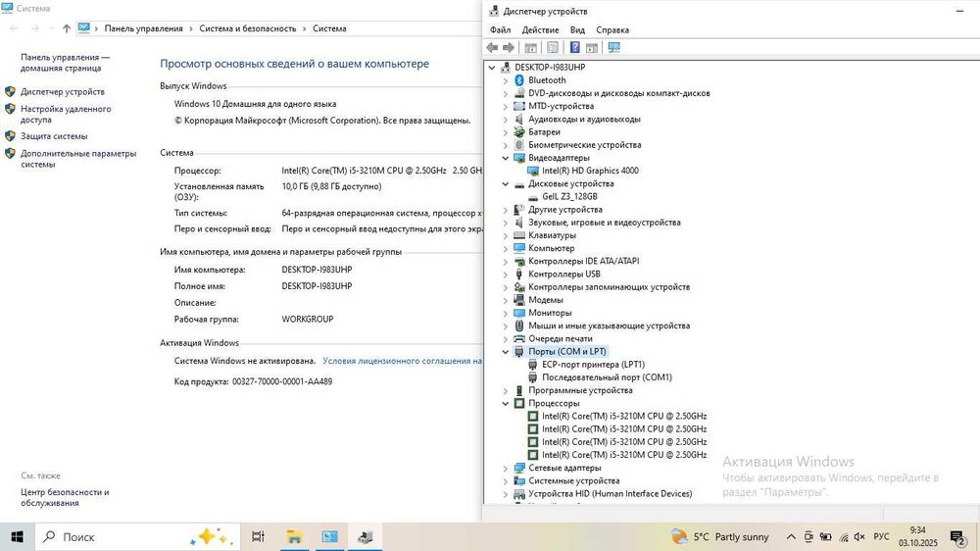Open Центр безопасности и обслуживания link
The width and height of the screenshot is (980, 551).
65,497
